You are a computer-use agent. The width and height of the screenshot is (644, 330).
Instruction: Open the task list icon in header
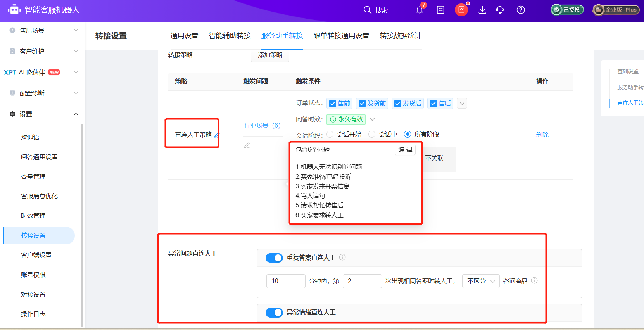point(440,10)
